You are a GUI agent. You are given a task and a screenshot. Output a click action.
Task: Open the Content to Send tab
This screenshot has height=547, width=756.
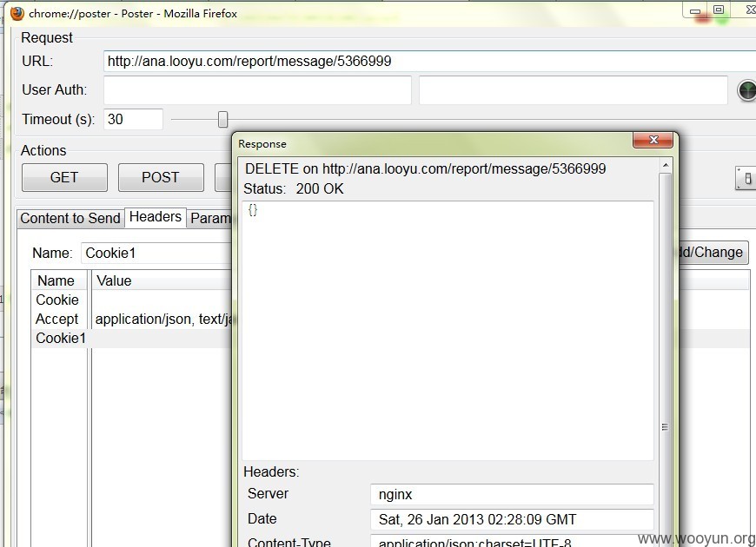pyautogui.click(x=70, y=218)
